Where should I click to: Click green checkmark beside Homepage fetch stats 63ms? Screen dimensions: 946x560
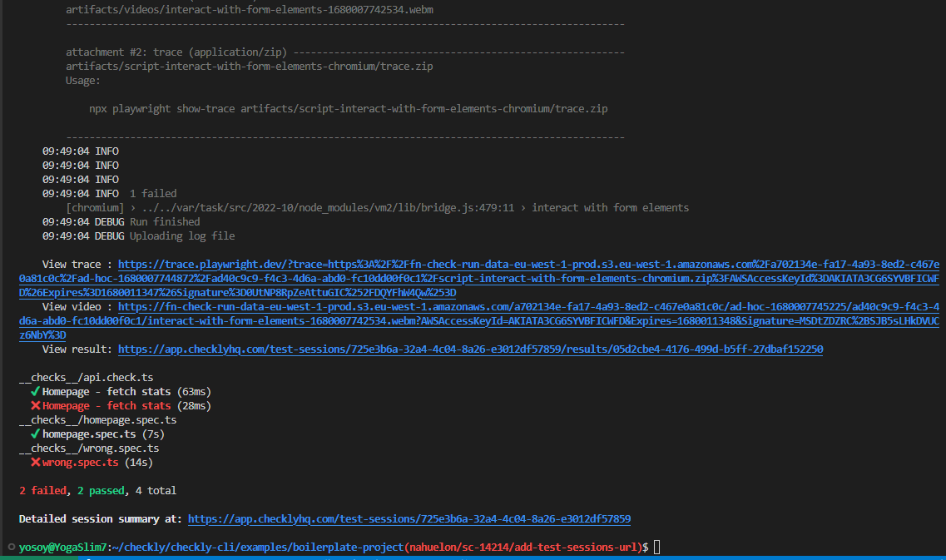coord(36,392)
